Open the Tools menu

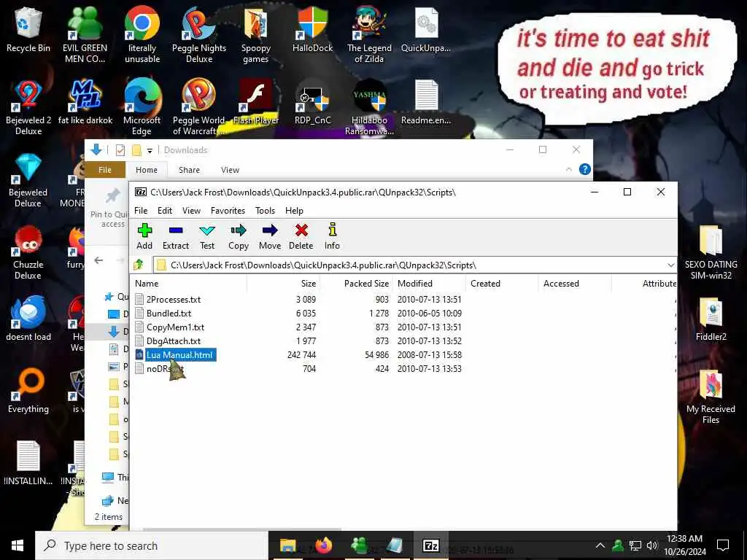click(x=265, y=211)
